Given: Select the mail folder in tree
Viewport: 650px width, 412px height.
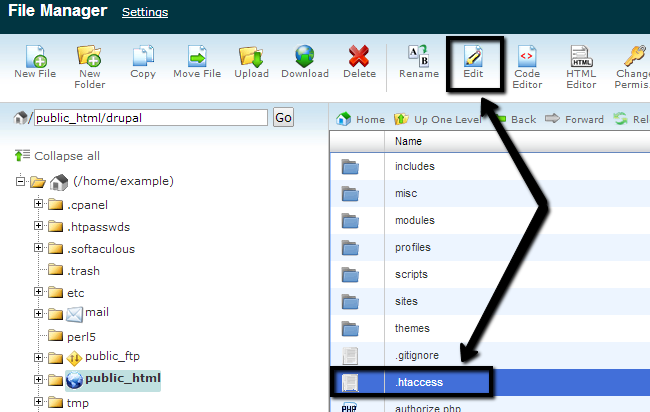Looking at the screenshot, I should pyautogui.click(x=97, y=312).
